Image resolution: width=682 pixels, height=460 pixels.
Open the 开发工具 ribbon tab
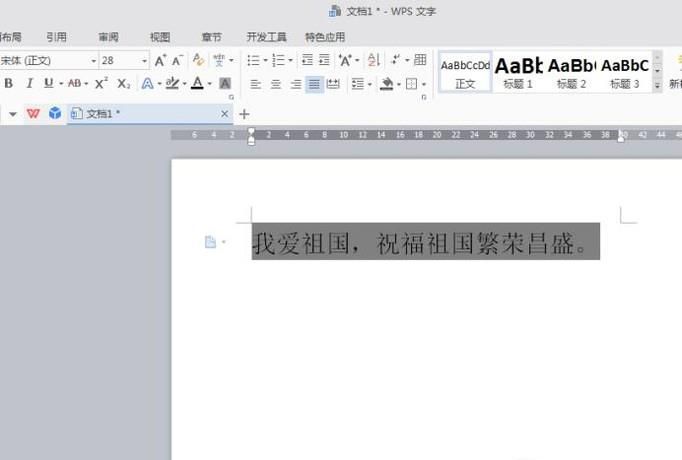point(267,37)
